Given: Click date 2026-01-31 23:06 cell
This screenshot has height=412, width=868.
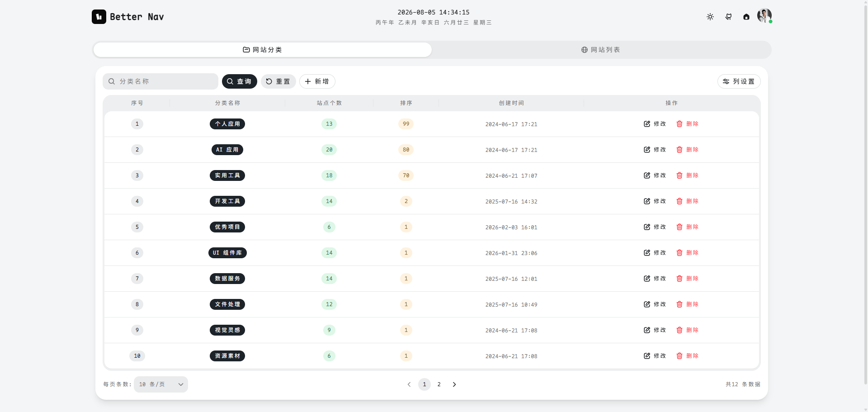Looking at the screenshot, I should [511, 253].
